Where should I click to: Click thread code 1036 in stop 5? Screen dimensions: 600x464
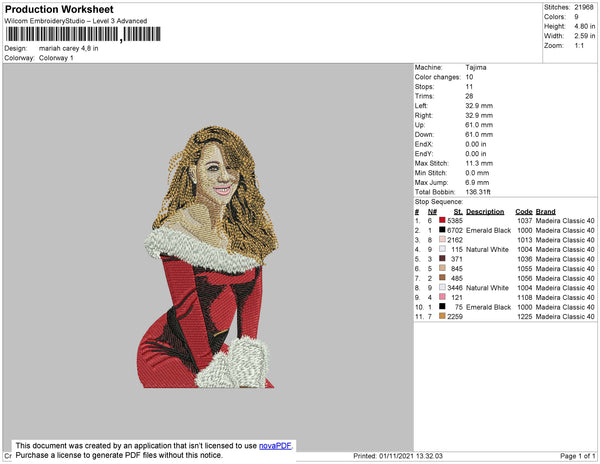(x=525, y=259)
